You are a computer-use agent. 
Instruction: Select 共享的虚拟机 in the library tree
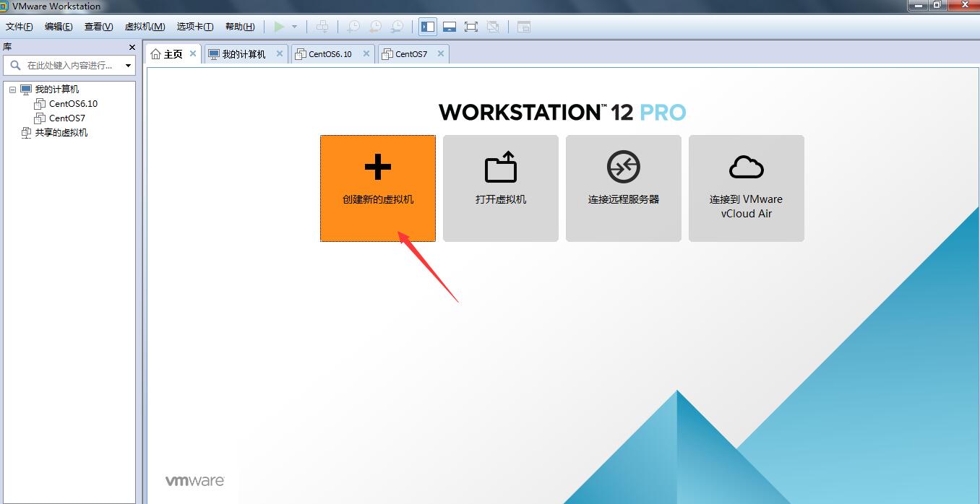61,133
